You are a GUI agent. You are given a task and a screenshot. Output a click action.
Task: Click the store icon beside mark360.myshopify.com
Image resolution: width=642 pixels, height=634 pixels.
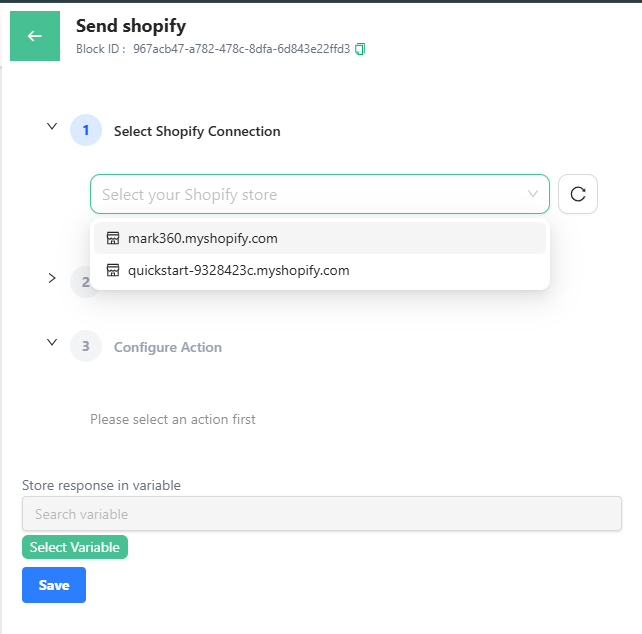click(113, 238)
